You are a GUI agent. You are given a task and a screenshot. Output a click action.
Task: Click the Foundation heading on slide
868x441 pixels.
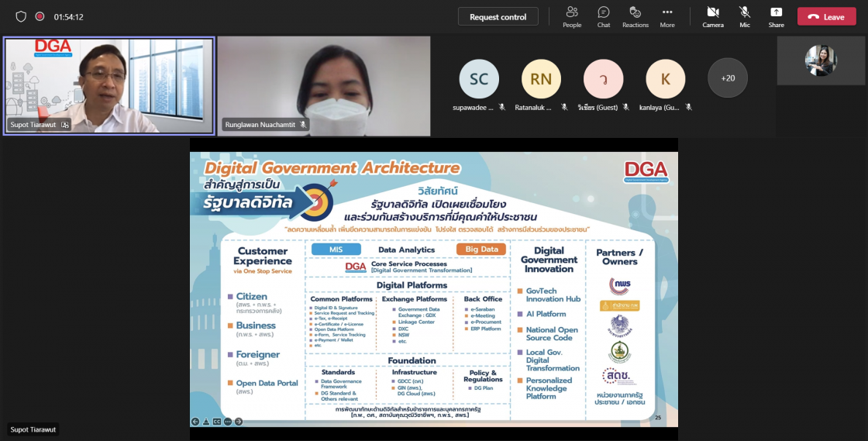[x=412, y=360]
